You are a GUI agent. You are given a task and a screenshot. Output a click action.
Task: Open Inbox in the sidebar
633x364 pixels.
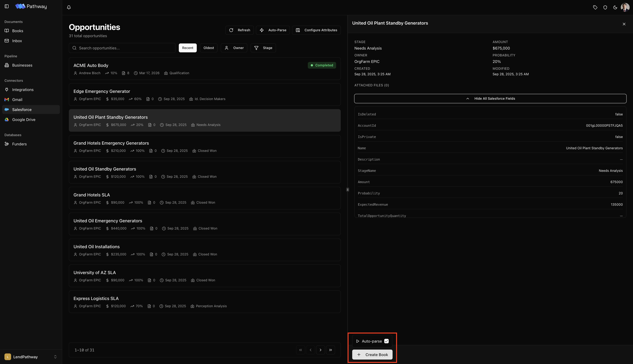click(31, 41)
